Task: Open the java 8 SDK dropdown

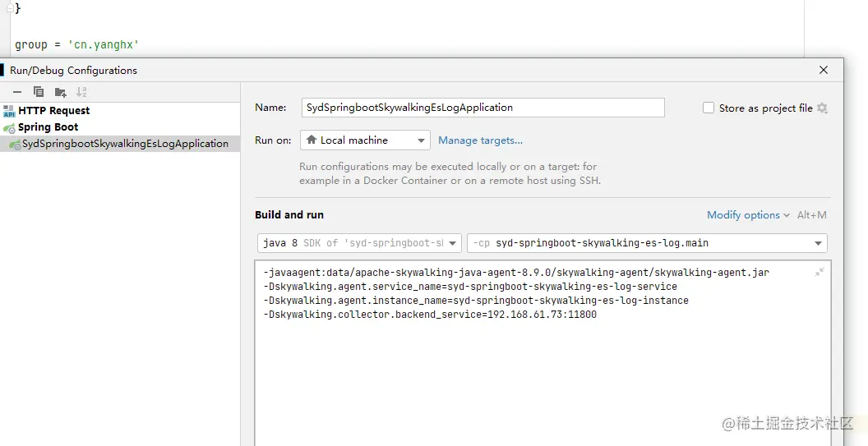Action: point(359,243)
